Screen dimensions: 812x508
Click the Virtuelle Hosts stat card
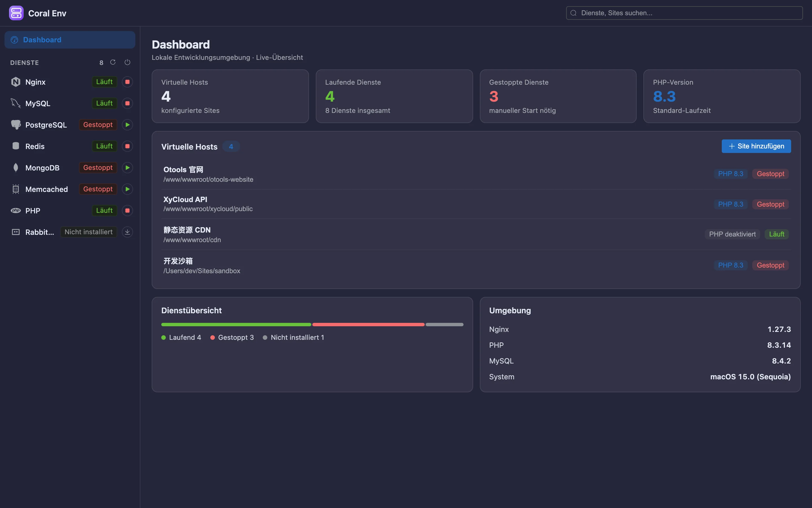click(230, 96)
